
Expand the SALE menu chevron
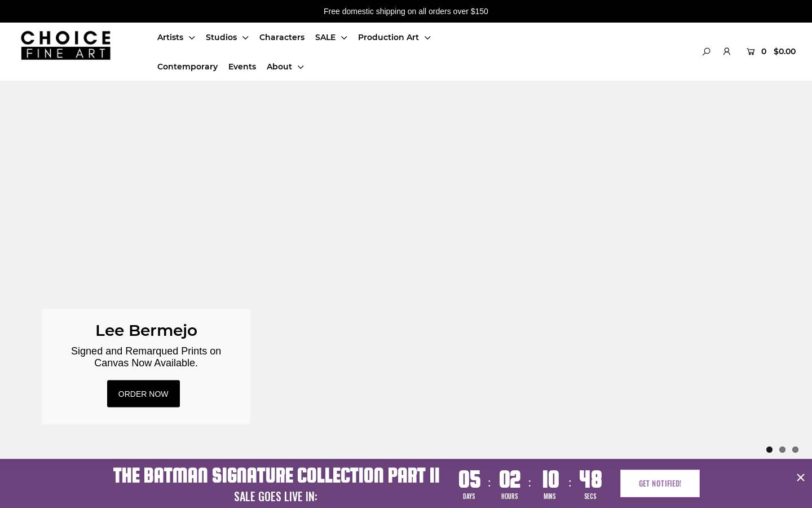coord(344,38)
